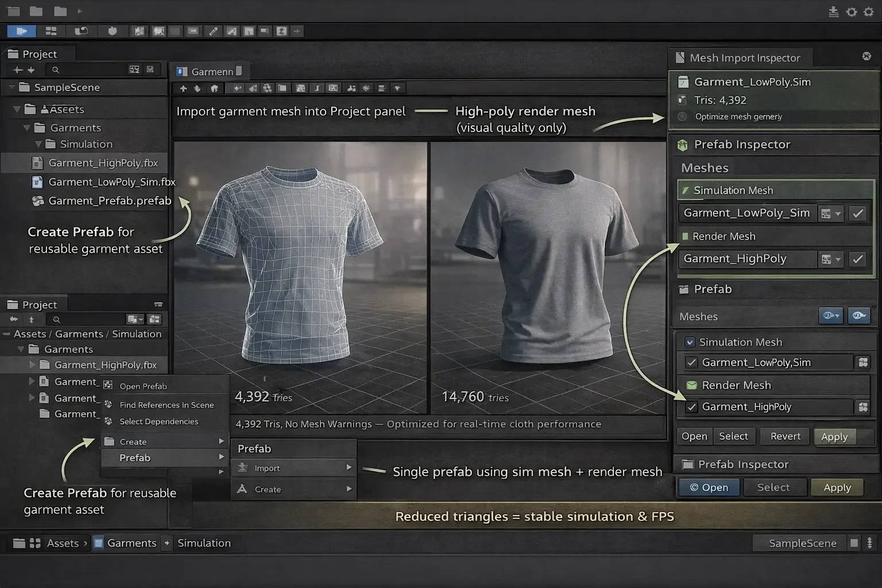The height and width of the screenshot is (588, 882).
Task: Switch to the Garmenn viewport tab
Action: 210,71
